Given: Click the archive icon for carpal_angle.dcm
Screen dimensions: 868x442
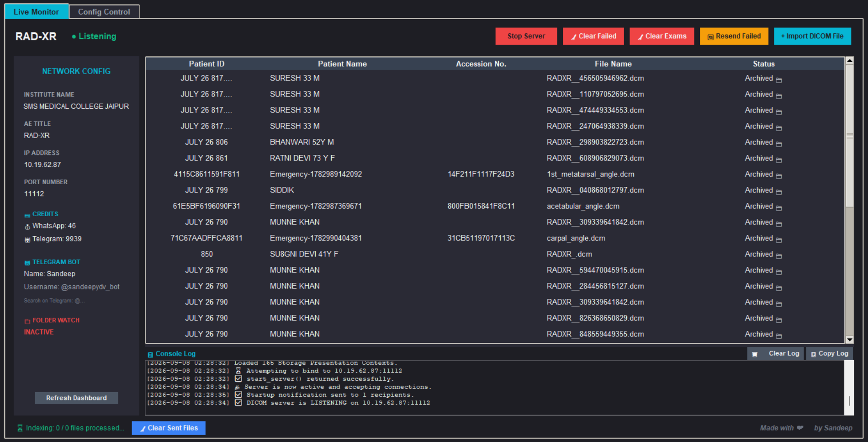Looking at the screenshot, I should 779,240.
